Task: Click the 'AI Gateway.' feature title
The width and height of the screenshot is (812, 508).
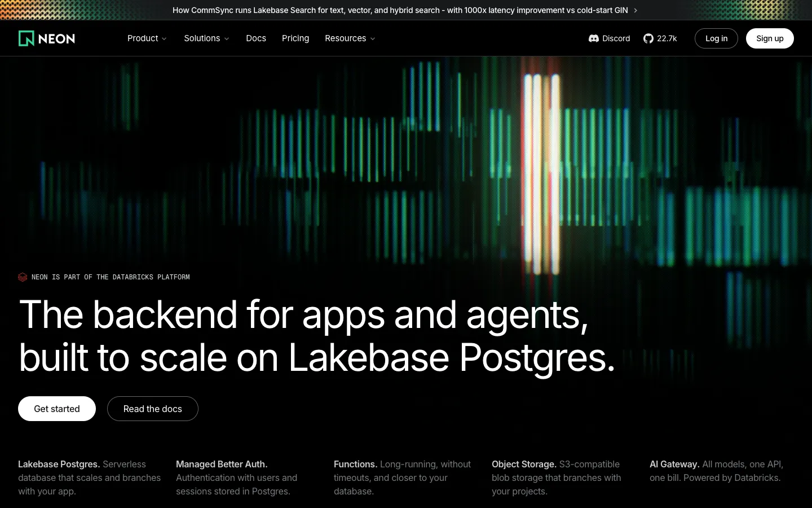Action: 674,464
